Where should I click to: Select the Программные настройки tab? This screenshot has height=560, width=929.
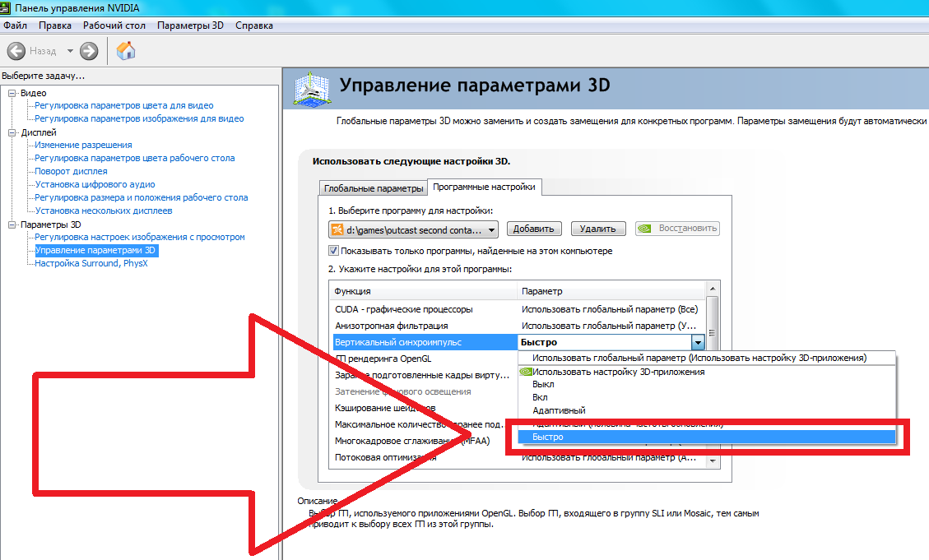[x=484, y=187]
